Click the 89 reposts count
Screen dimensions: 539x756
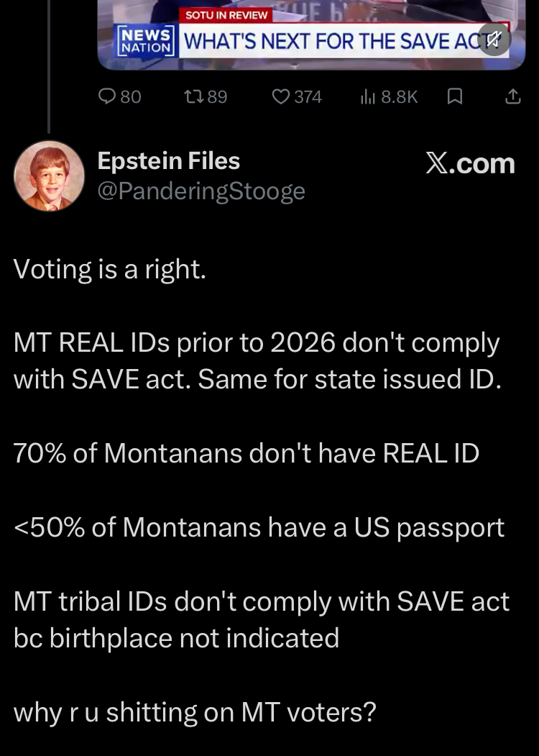[x=217, y=96]
